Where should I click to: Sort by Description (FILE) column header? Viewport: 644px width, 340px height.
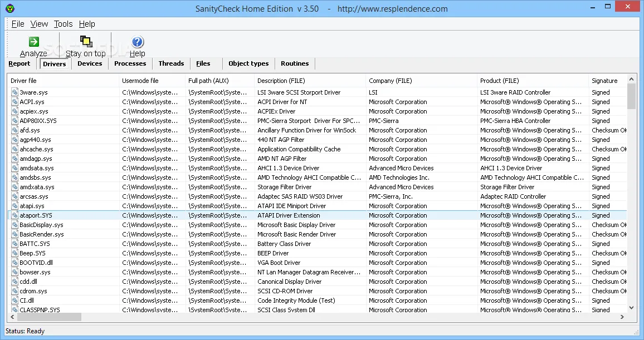pos(310,81)
